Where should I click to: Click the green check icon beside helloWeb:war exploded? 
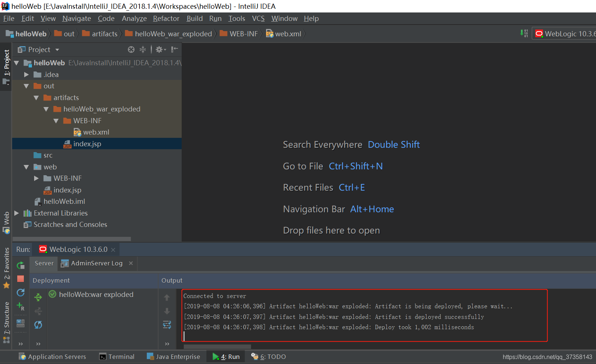[52, 294]
